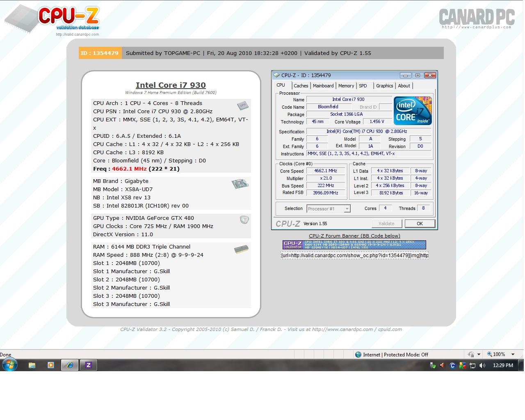525x420 pixels.
Task: Click the MB Model X58A-UD7 line
Action: click(123, 189)
